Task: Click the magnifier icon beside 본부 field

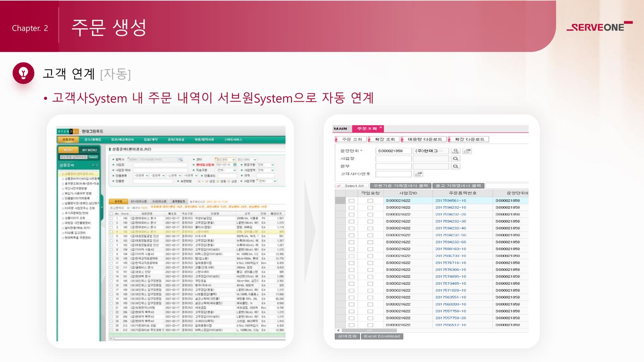Action: [455, 167]
